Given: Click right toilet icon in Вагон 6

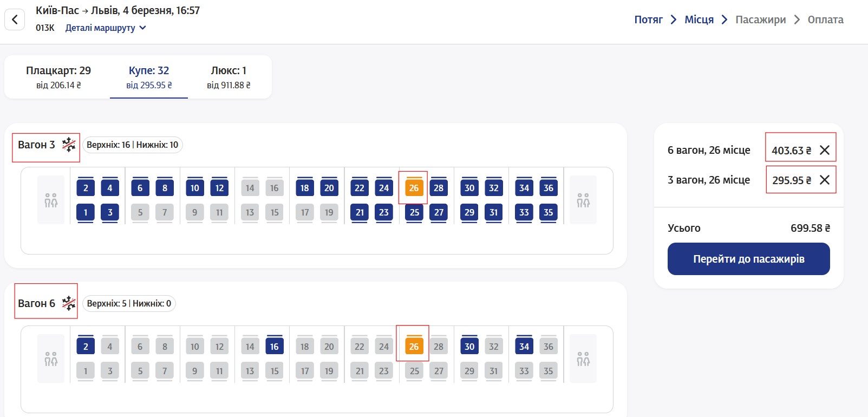Looking at the screenshot, I should (x=583, y=359).
